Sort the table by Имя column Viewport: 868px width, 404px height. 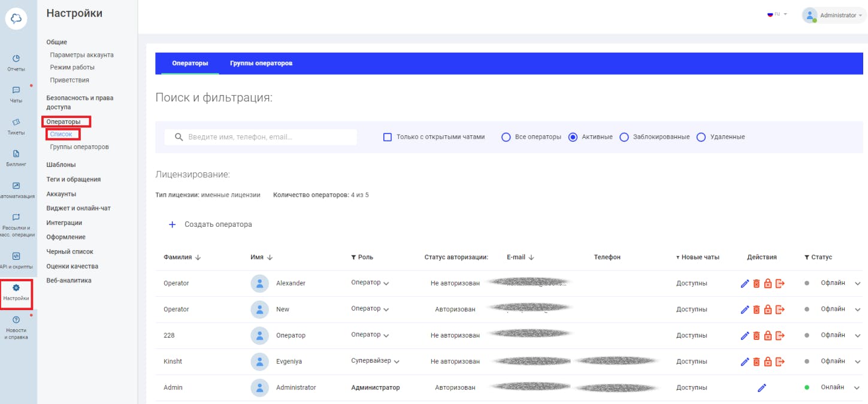[261, 257]
